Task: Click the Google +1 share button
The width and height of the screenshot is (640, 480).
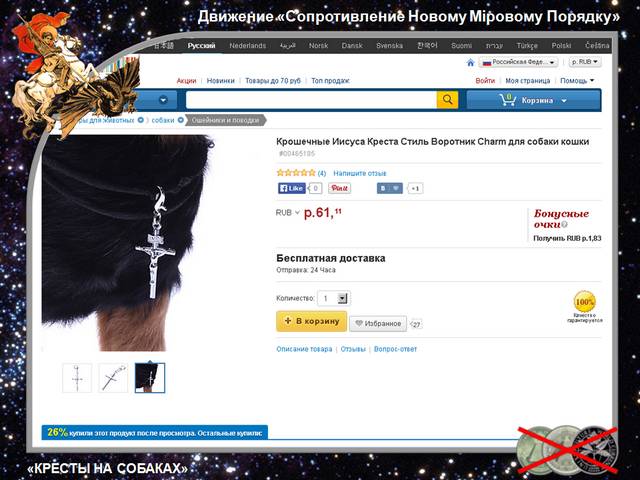Action: pyautogui.click(x=415, y=189)
